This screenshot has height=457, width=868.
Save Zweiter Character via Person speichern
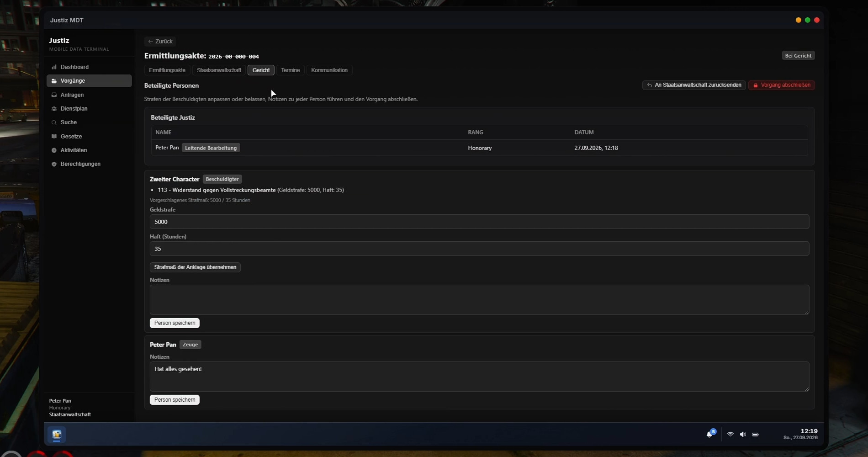(175, 323)
